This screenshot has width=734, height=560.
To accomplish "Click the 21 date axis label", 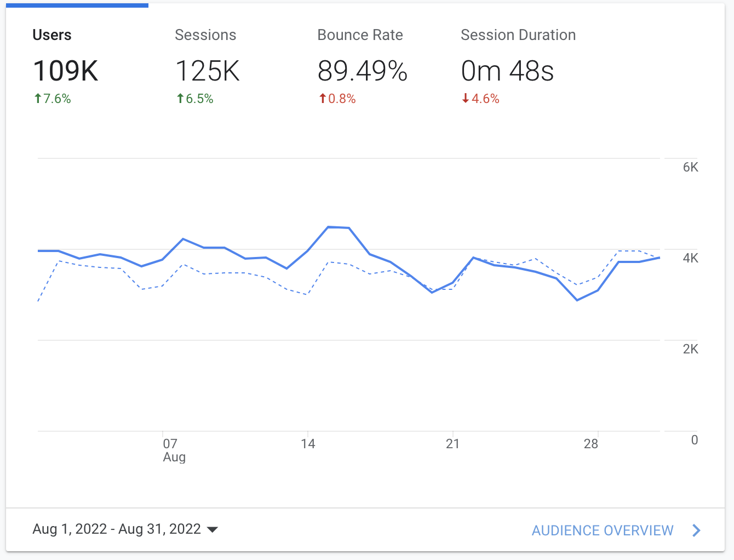I will click(x=452, y=444).
